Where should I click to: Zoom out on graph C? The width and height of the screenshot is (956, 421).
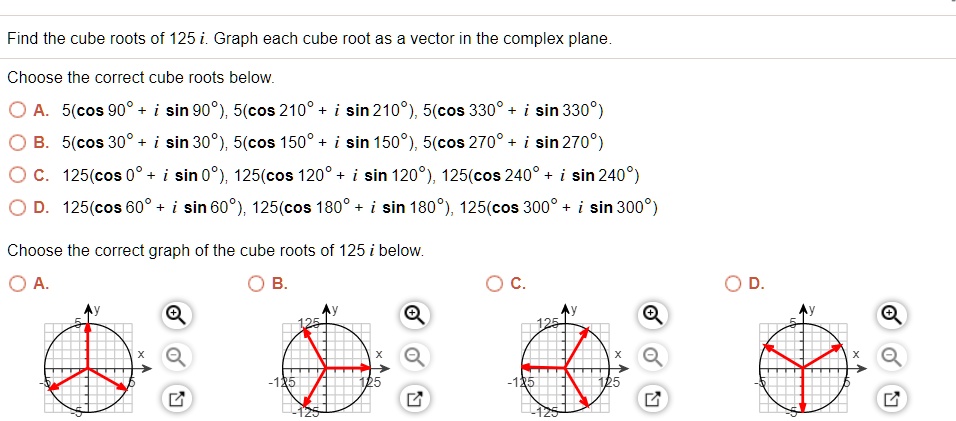pos(652,357)
